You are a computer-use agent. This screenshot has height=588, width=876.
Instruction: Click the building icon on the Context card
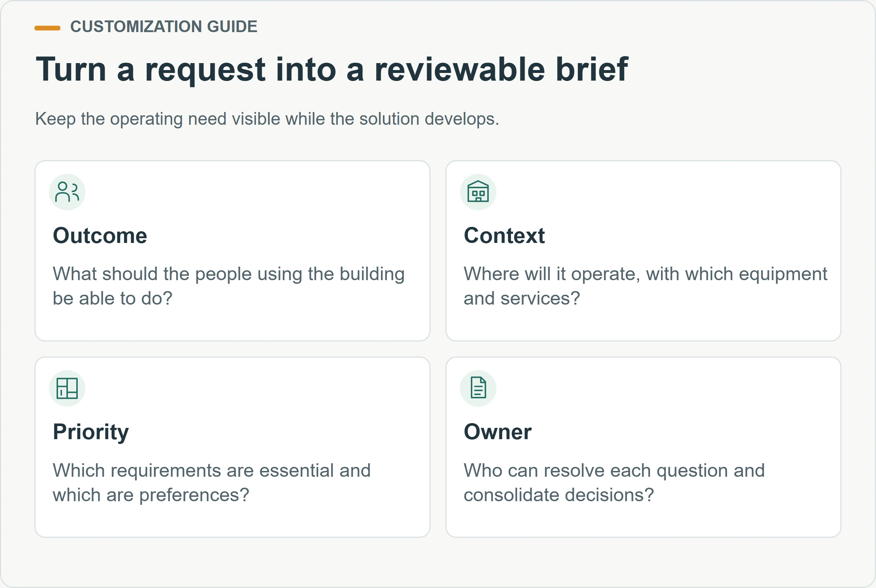tap(478, 192)
